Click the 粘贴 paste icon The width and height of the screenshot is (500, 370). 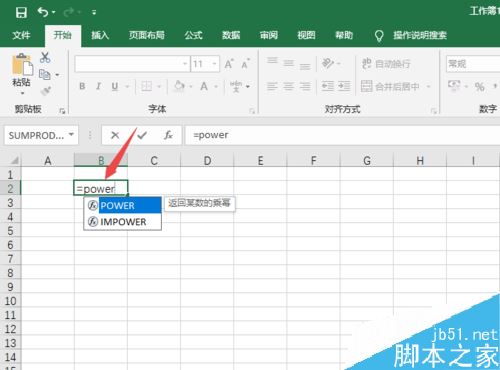coord(22,64)
